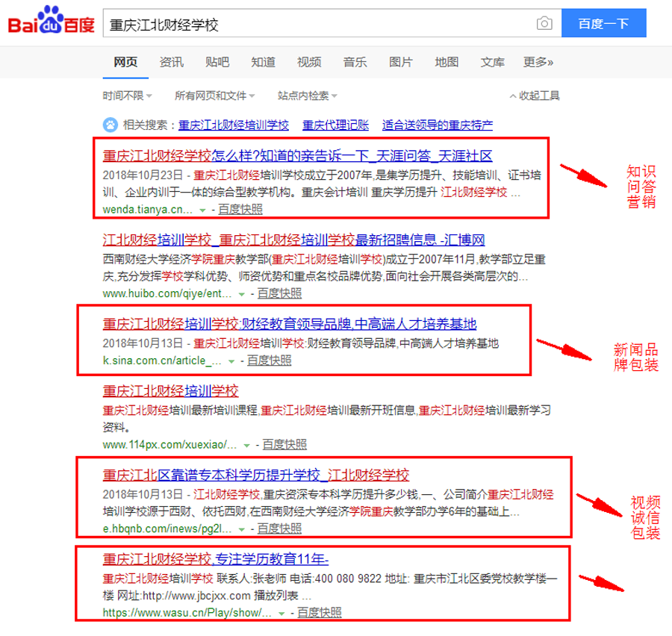Open 百度快照 for wasu.cn result
Screen dimensions: 672x636
coord(320,612)
